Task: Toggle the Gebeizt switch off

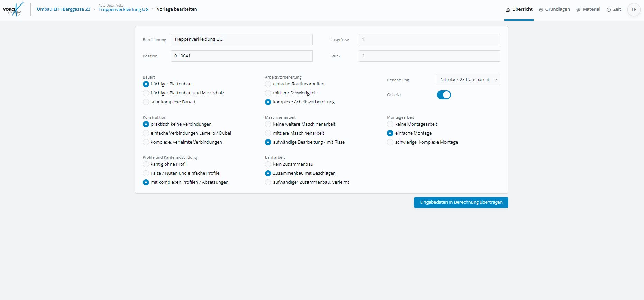Action: click(444, 95)
